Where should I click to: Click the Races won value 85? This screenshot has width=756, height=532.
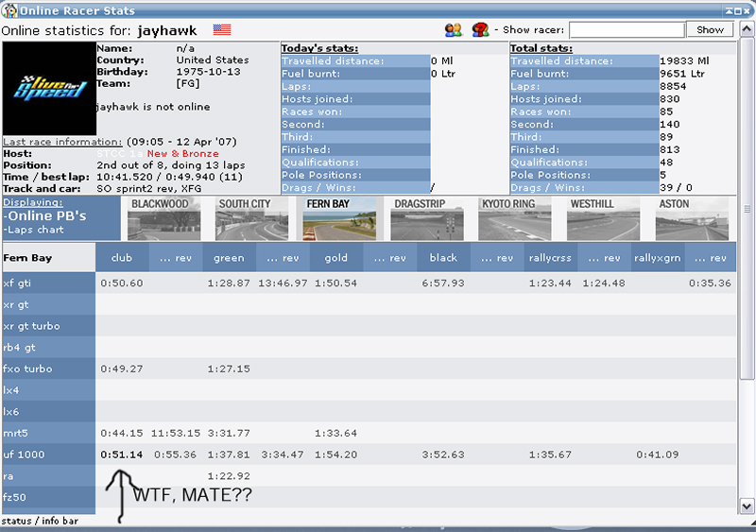(666, 112)
